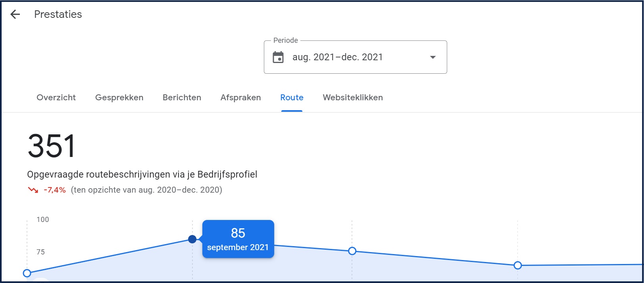Click the Prestaties page title
The width and height of the screenshot is (644, 283).
click(x=58, y=15)
